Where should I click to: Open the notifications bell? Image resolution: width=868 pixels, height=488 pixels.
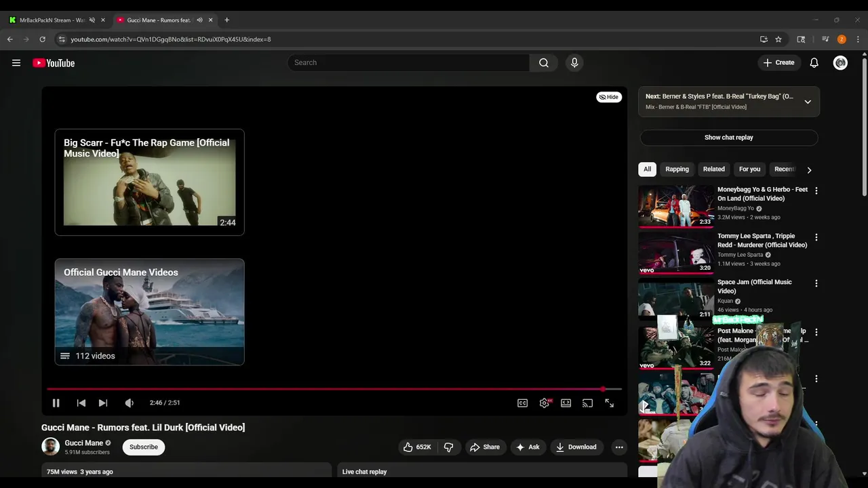click(814, 62)
